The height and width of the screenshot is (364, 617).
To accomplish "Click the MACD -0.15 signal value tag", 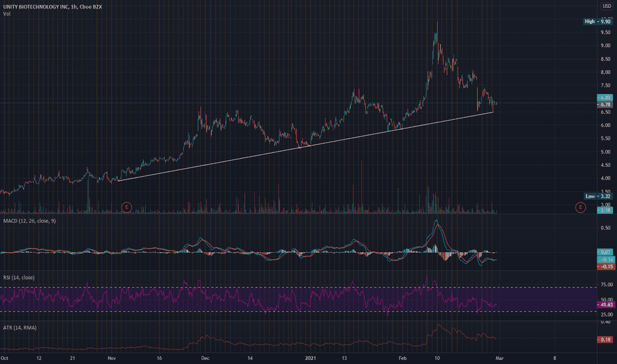I will click(x=606, y=267).
